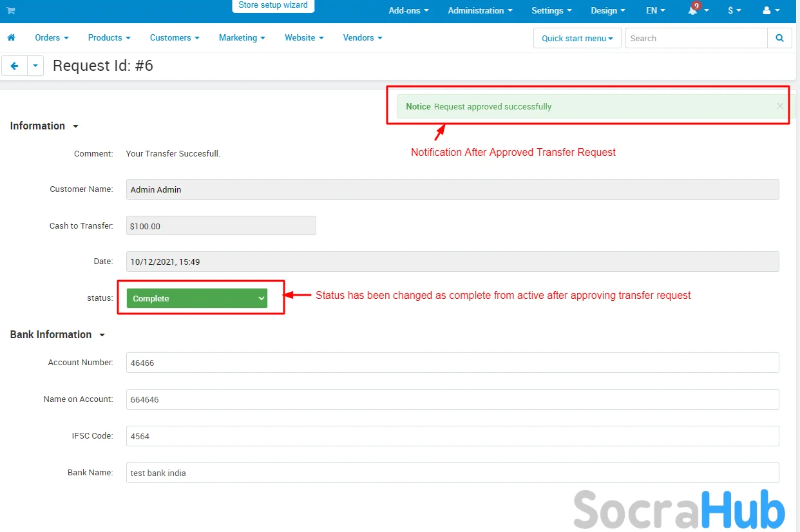This screenshot has width=800, height=532.
Task: Click the Bank Name input field
Action: [x=452, y=473]
